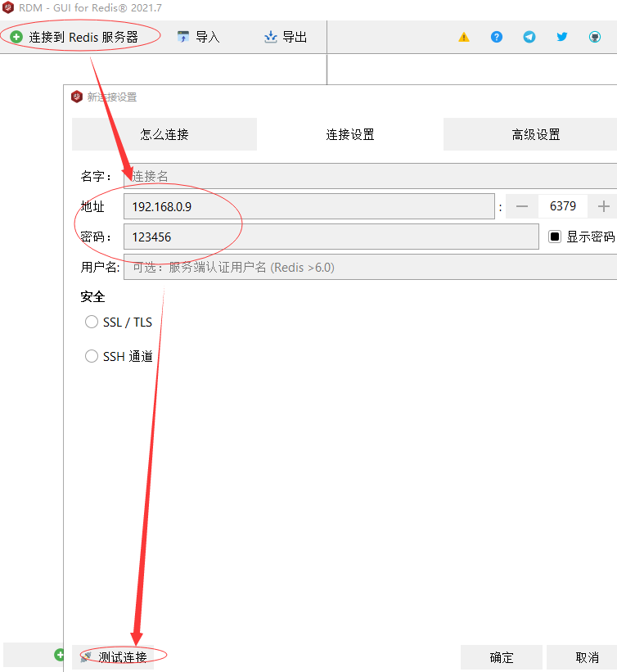
Task: Open the Twitter bird icon
Action: click(x=562, y=37)
